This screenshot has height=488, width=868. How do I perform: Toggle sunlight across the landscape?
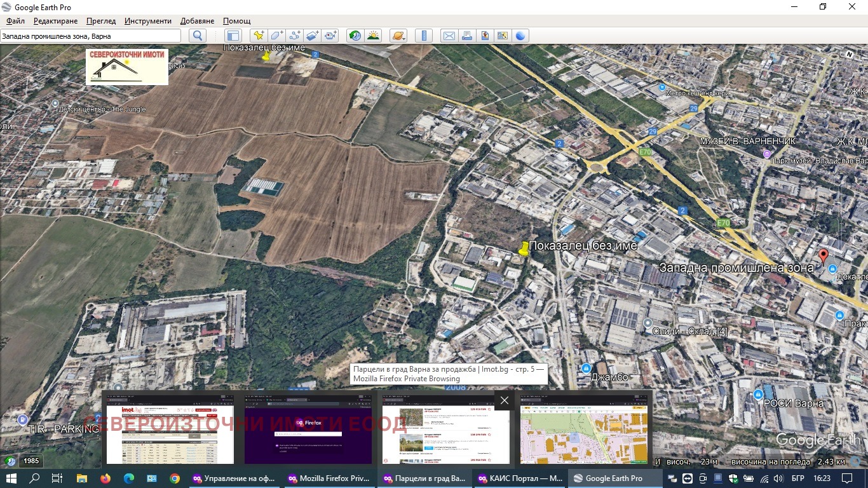pyautogui.click(x=373, y=36)
